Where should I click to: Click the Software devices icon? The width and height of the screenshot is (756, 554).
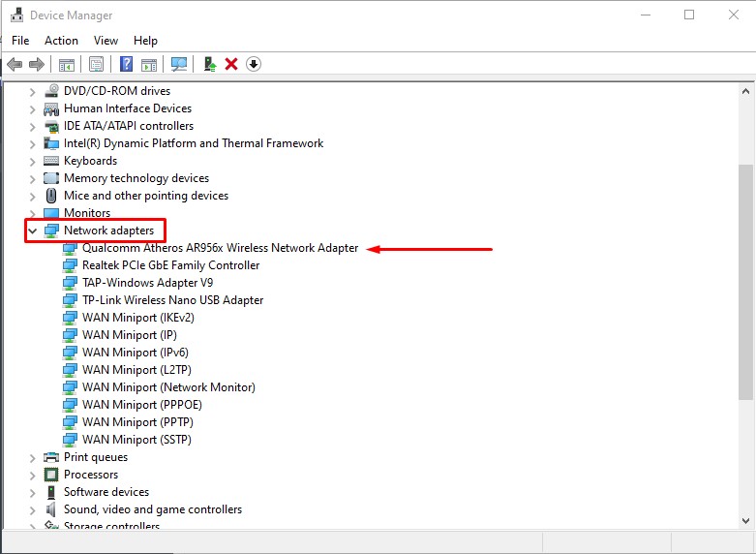51,492
